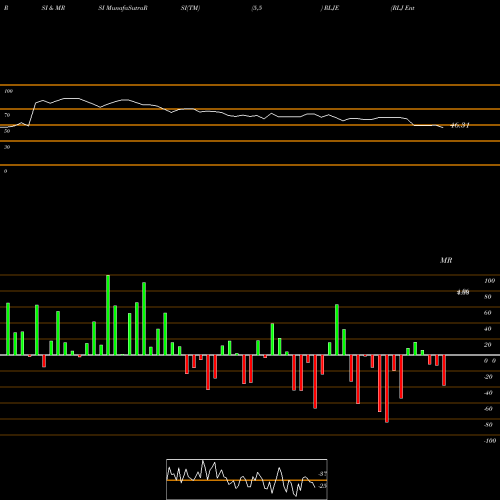Open the mini oscillator thumbnail chart at bottom

[247, 479]
